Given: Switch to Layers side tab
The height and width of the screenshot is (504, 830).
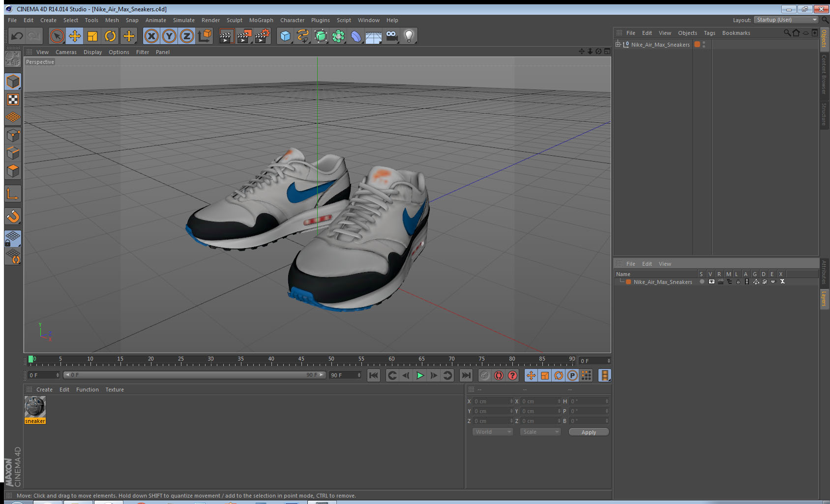Looking at the screenshot, I should pos(824,298).
